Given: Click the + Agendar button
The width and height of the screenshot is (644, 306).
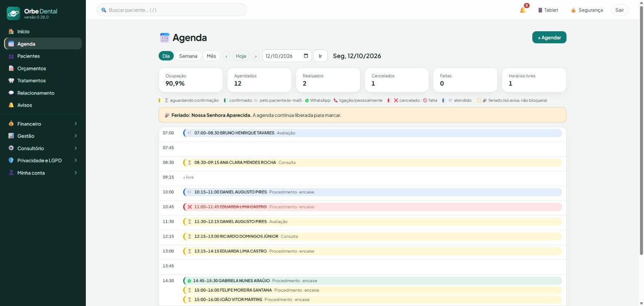Looking at the screenshot, I should (x=549, y=37).
